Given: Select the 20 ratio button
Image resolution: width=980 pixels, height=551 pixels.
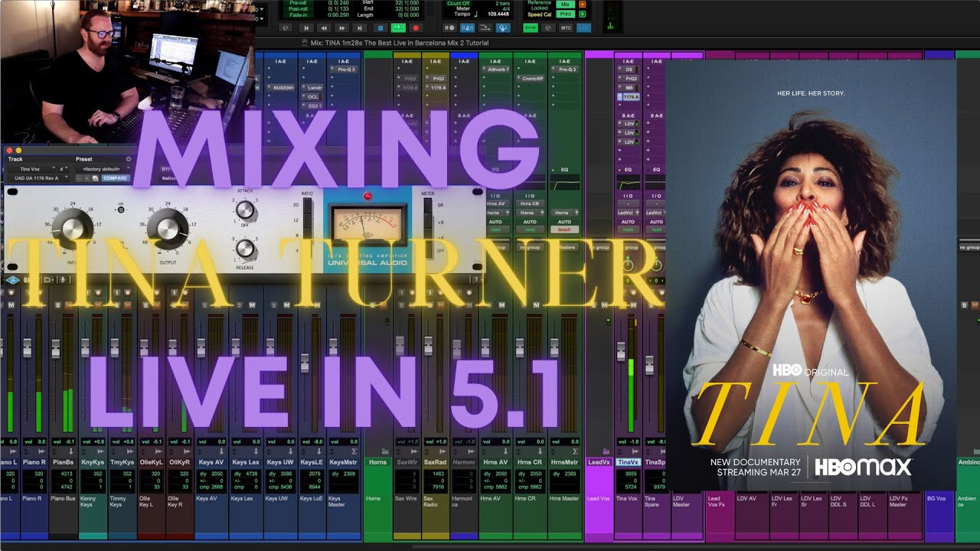Looking at the screenshot, I should pyautogui.click(x=307, y=205).
